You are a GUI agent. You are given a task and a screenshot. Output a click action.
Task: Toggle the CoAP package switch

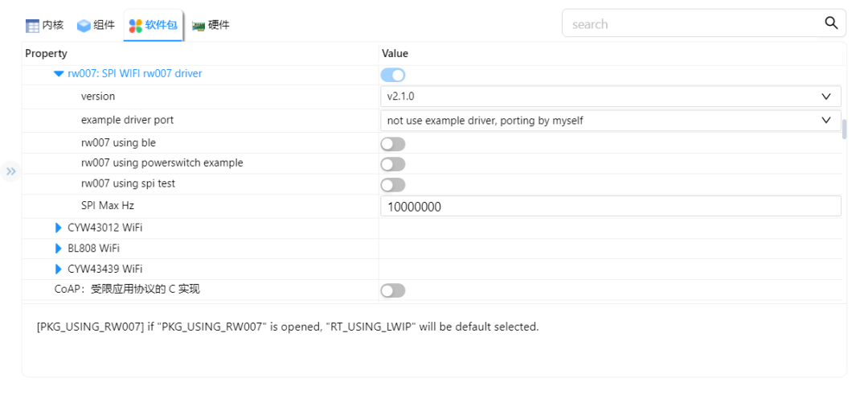[x=392, y=290]
